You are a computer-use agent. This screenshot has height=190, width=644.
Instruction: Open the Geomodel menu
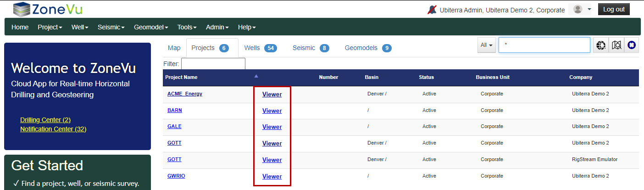coord(151,27)
